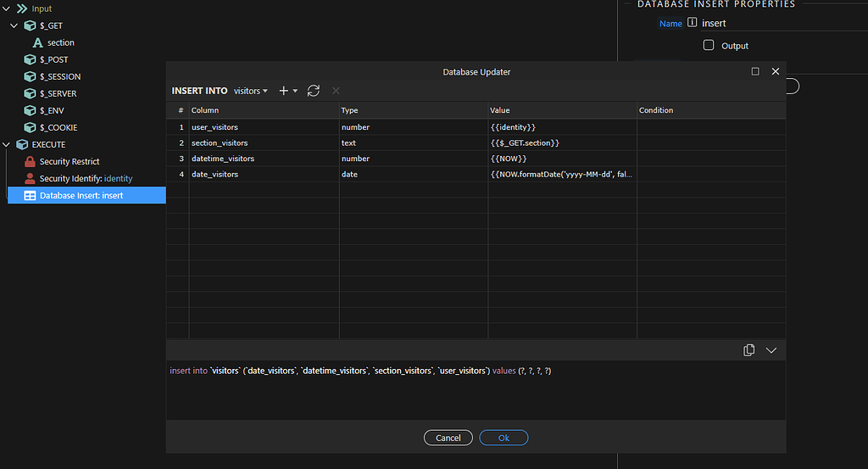This screenshot has width=868, height=469.
Task: Click the Name label link
Action: (670, 23)
